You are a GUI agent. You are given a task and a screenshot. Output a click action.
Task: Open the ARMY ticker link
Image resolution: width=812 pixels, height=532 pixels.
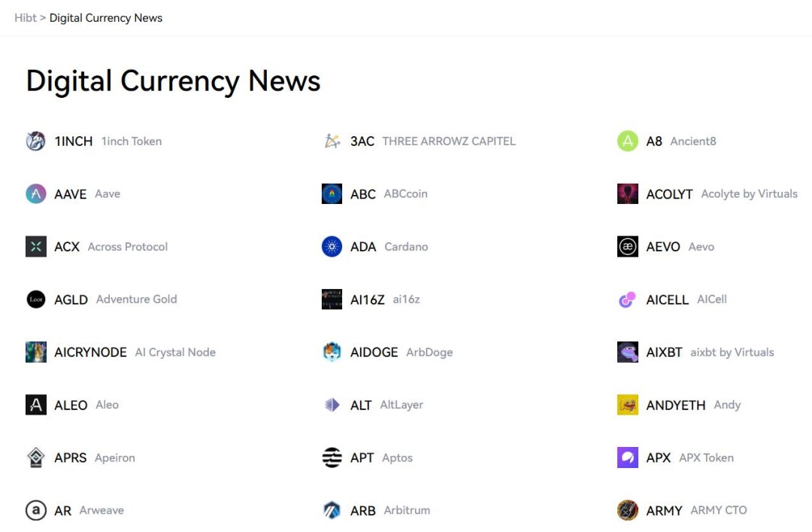click(664, 511)
